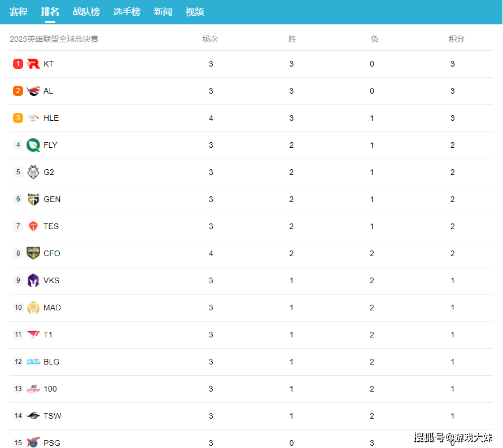Select the T1 team logo icon
The height and width of the screenshot is (448, 503).
coord(33,335)
